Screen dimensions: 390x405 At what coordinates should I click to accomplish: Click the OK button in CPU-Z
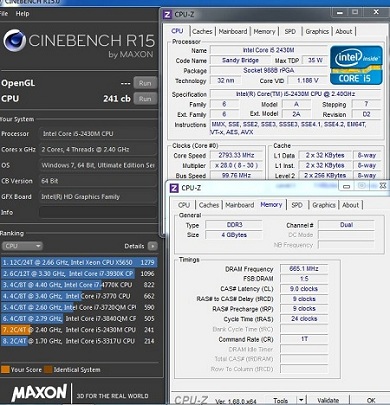(x=371, y=400)
